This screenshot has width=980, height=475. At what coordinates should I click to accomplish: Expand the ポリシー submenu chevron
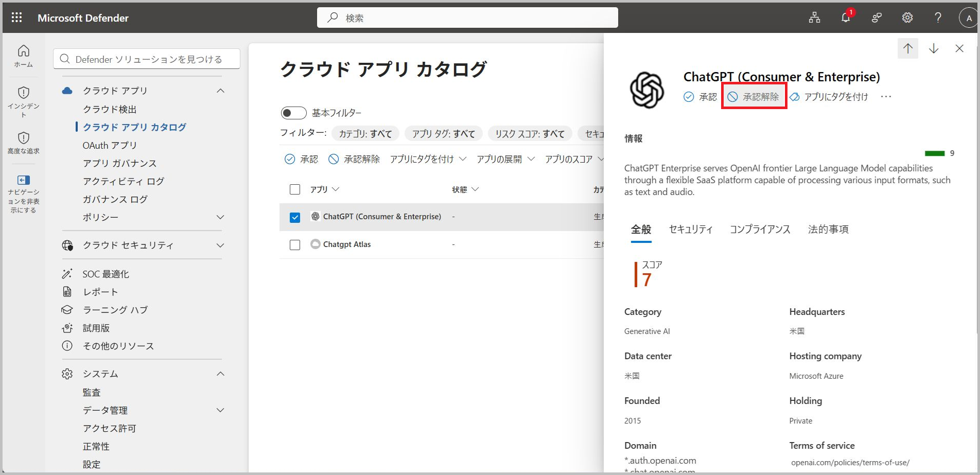click(x=220, y=217)
